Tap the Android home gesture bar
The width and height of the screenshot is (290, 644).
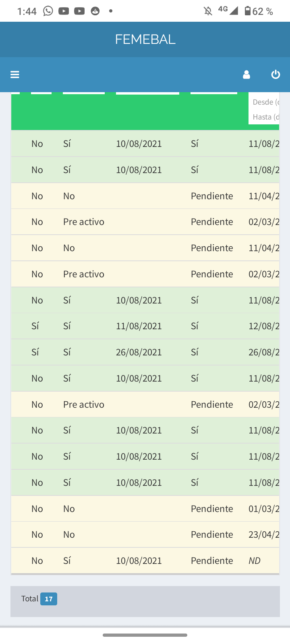pos(145,635)
